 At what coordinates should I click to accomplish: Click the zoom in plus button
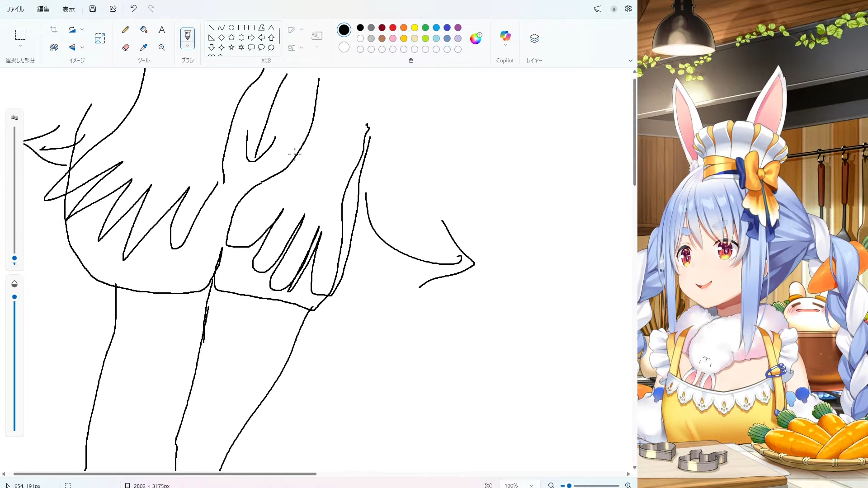point(628,485)
